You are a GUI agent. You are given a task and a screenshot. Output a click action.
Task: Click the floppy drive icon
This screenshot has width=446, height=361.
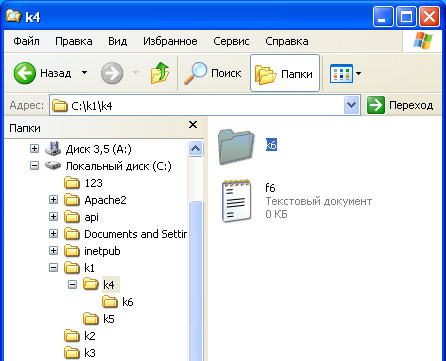coord(53,149)
